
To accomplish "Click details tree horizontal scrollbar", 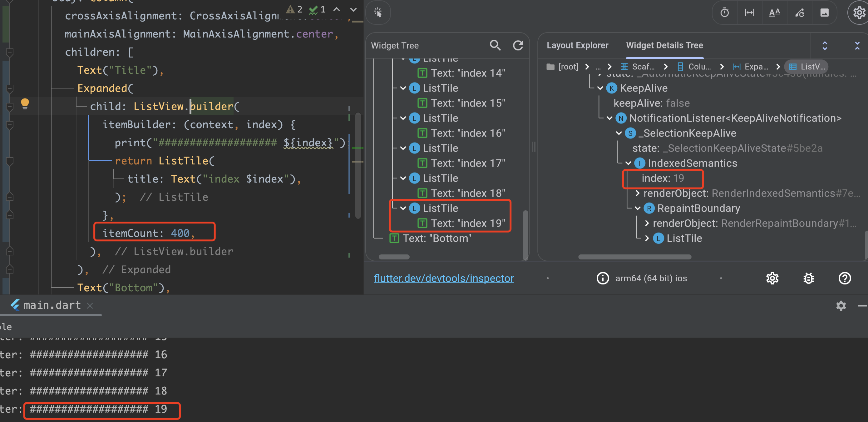I will [x=634, y=257].
